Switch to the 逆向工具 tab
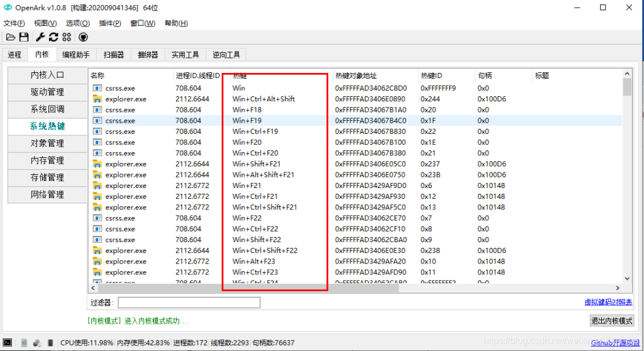 226,55
